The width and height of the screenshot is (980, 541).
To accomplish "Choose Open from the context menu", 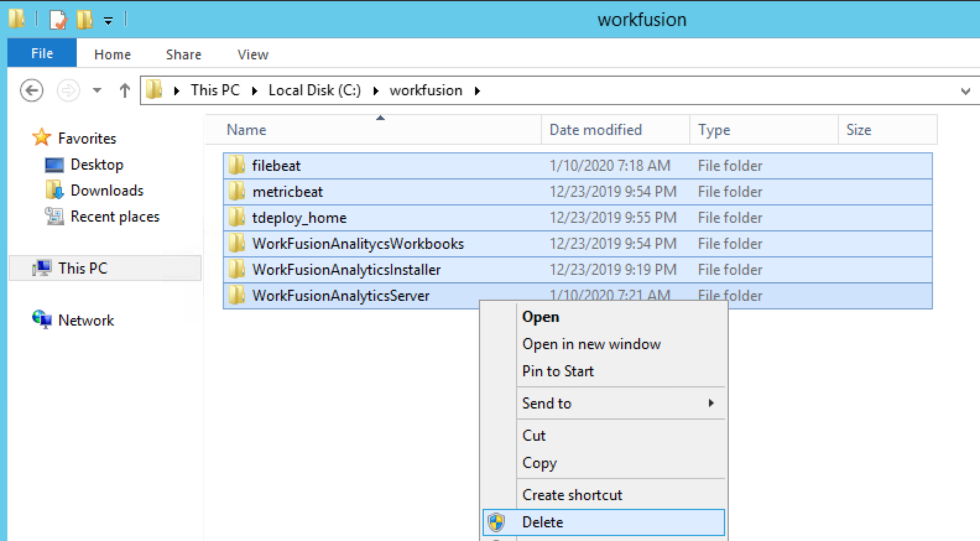I will click(604, 317).
